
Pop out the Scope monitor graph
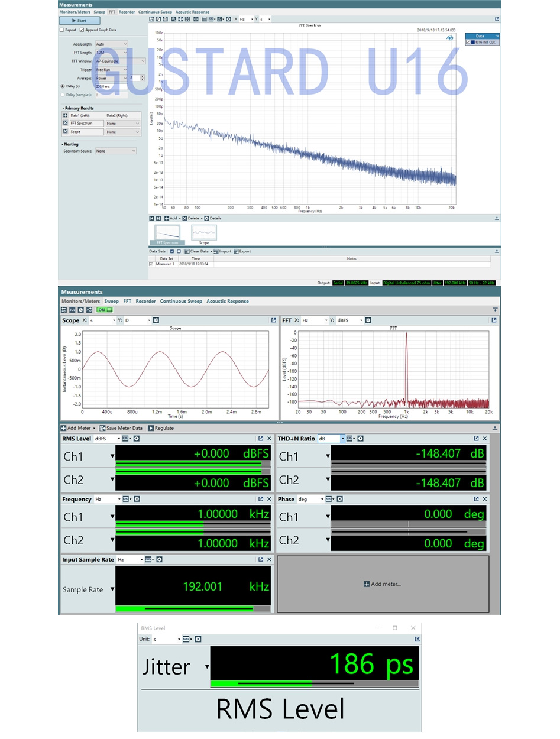pyautogui.click(x=273, y=320)
